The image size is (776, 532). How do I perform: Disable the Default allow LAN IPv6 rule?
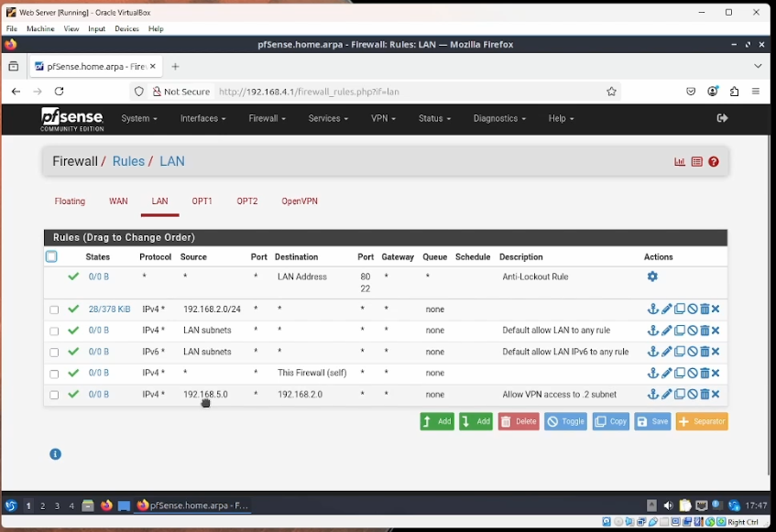tap(693, 352)
